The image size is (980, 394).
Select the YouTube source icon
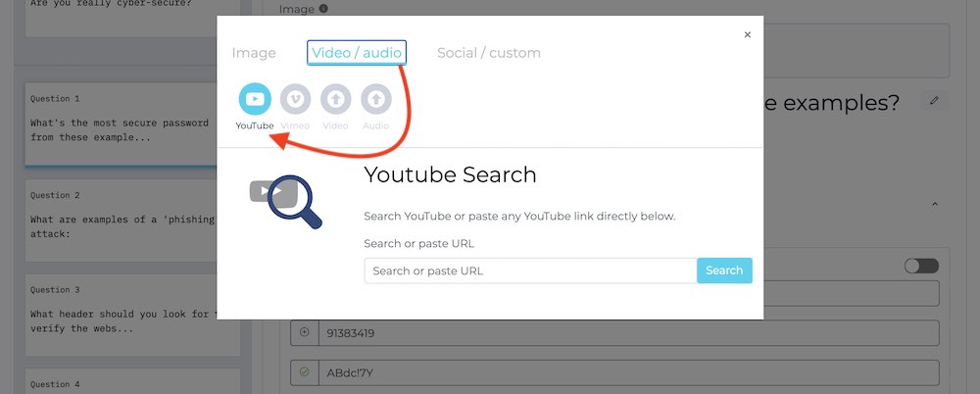coord(255,99)
